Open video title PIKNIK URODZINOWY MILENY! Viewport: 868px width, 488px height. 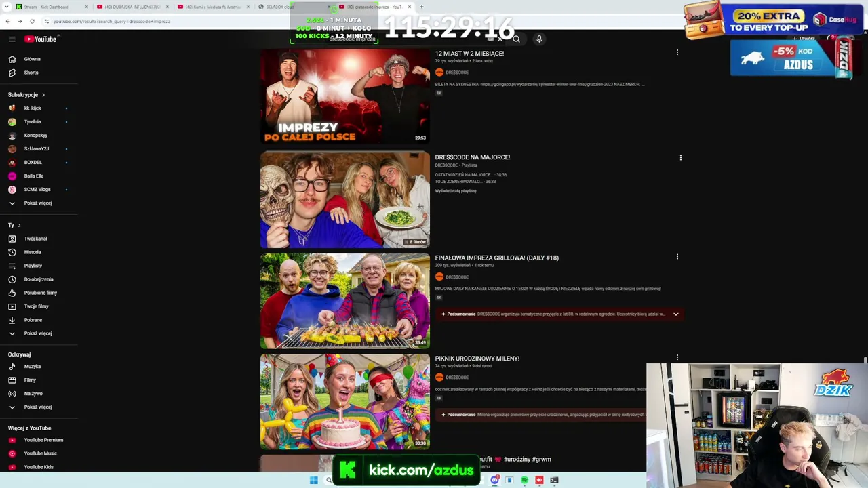[x=477, y=359]
